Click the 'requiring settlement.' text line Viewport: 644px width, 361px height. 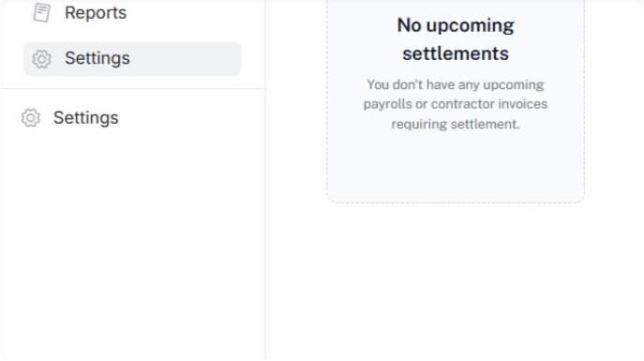[456, 124]
